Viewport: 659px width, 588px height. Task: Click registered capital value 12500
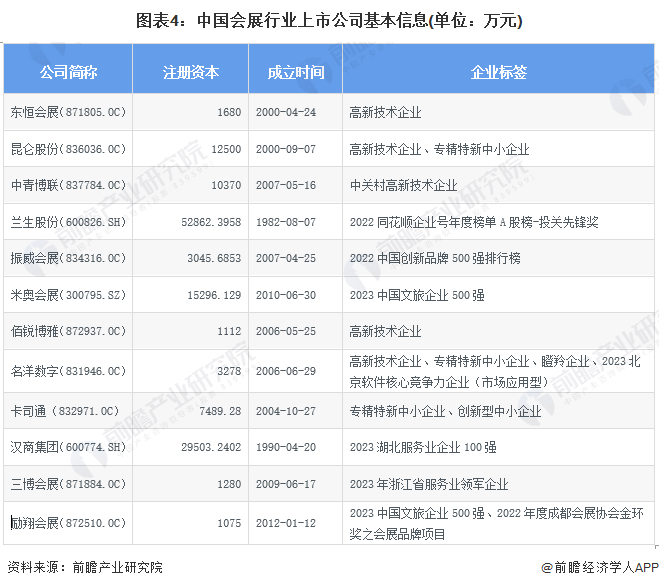tap(226, 149)
